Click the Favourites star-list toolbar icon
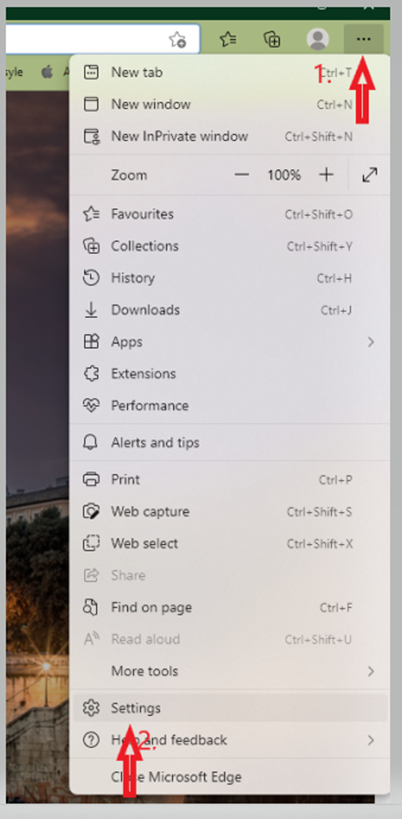This screenshot has width=402, height=819. pos(228,39)
